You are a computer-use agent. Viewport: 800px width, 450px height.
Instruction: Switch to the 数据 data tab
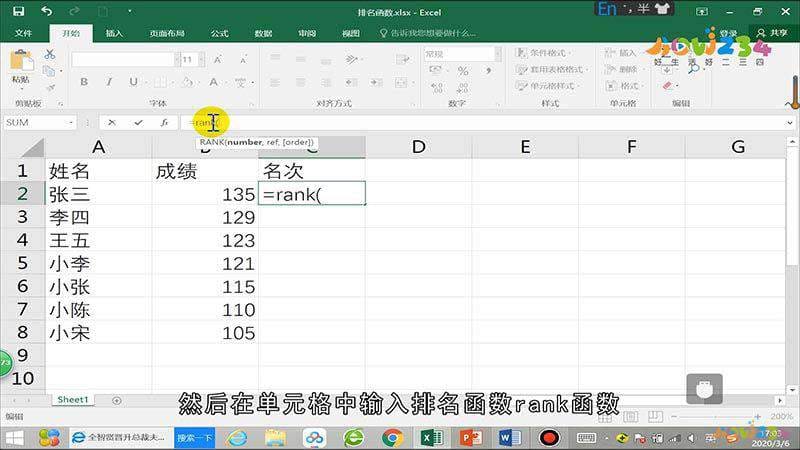(263, 33)
